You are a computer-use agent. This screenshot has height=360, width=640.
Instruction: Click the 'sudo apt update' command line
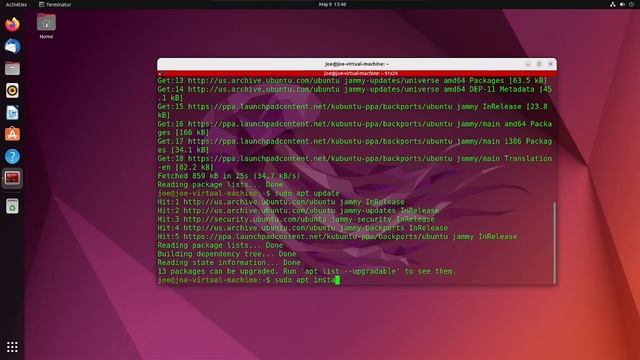(249, 193)
